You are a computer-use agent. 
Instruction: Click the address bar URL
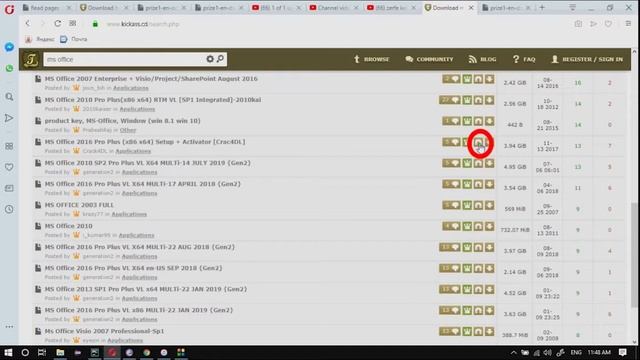[143, 24]
